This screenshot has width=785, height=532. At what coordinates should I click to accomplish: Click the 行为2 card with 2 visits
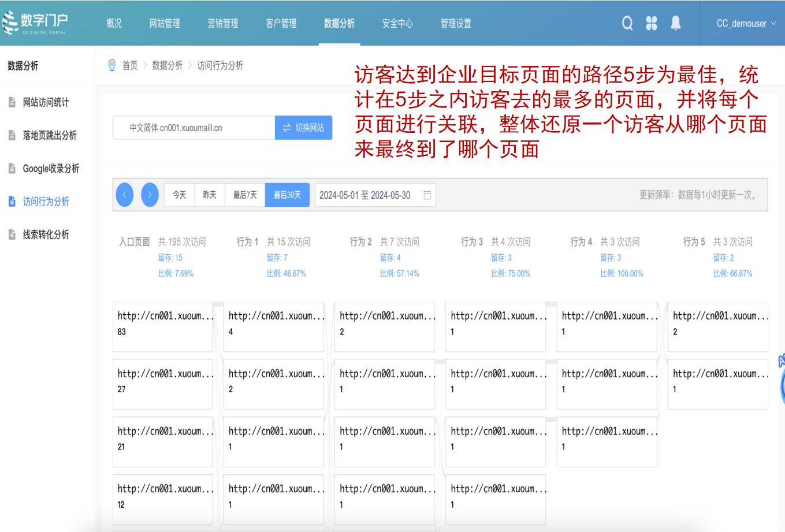385,326
